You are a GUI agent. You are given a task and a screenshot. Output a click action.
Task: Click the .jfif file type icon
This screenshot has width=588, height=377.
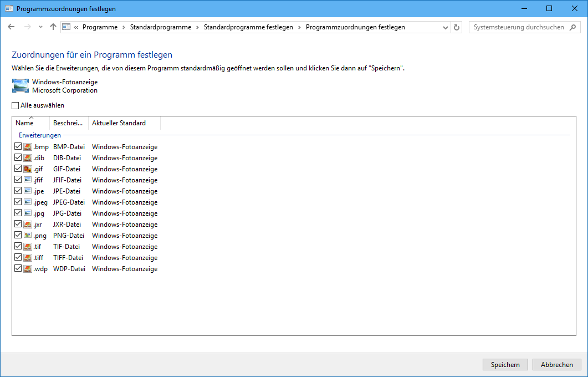27,180
